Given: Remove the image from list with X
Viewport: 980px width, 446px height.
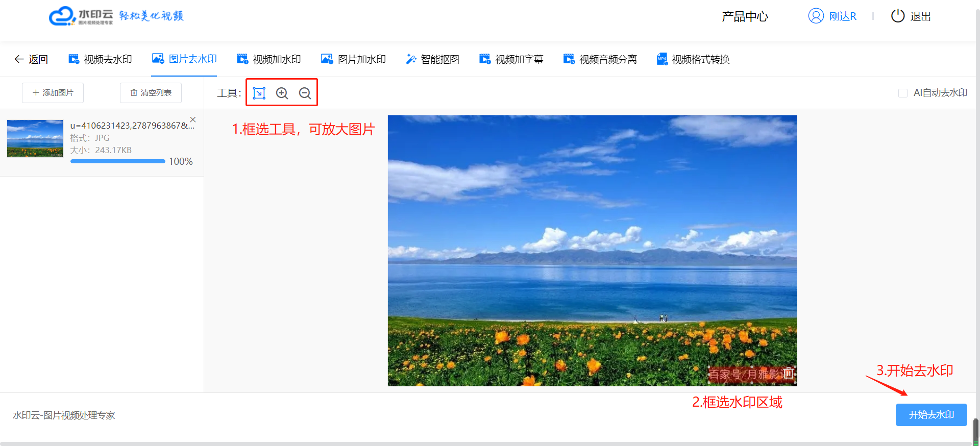Looking at the screenshot, I should point(193,119).
